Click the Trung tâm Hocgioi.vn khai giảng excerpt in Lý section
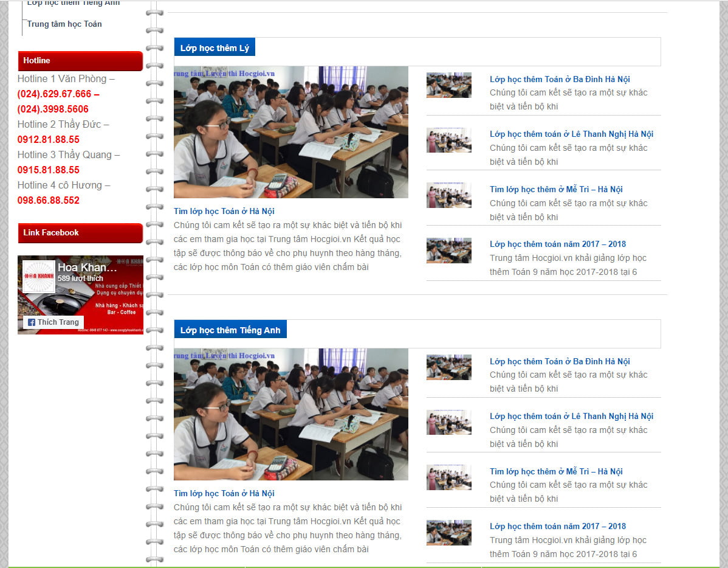The image size is (728, 568). pos(568,265)
